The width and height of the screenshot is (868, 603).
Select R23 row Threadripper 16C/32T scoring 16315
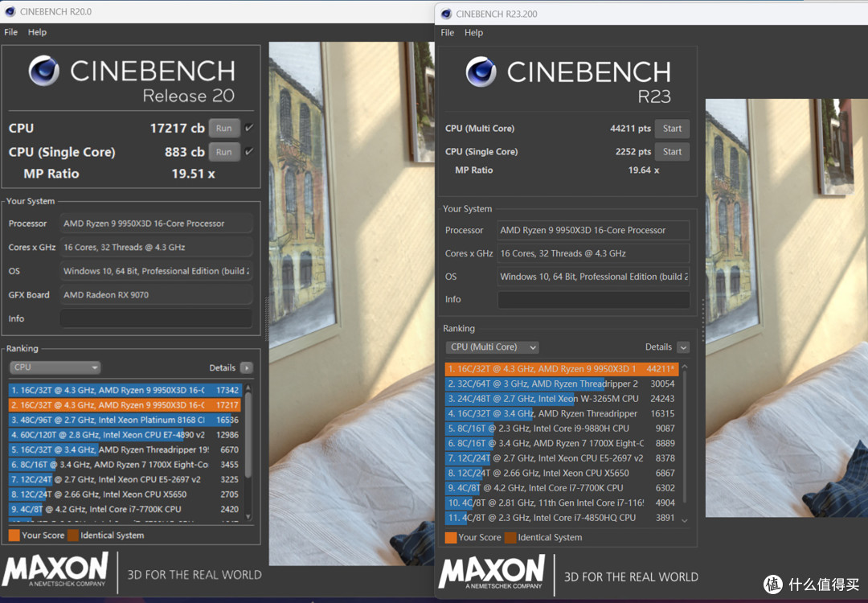click(x=561, y=413)
